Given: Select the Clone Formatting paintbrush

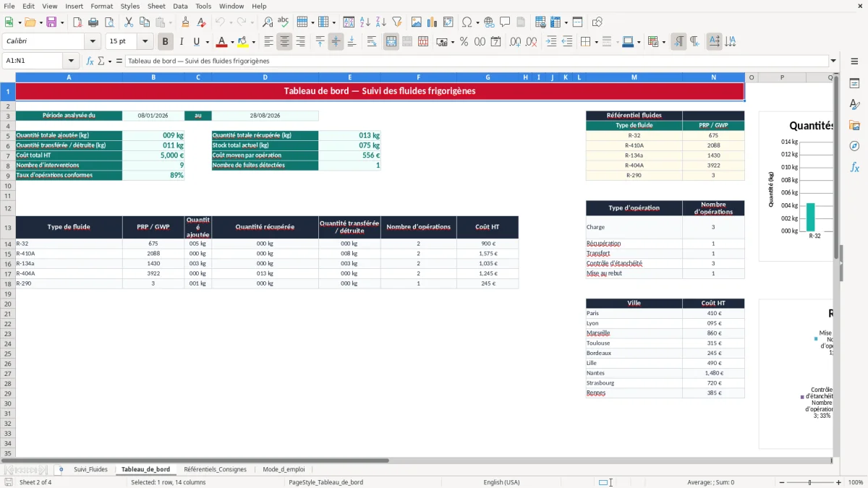Looking at the screenshot, I should click(186, 22).
